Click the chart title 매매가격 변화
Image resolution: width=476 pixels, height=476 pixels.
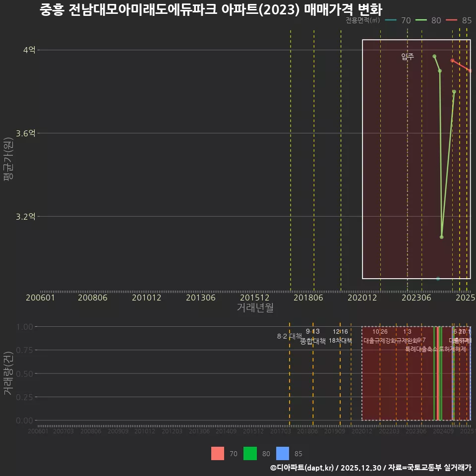tap(343, 9)
